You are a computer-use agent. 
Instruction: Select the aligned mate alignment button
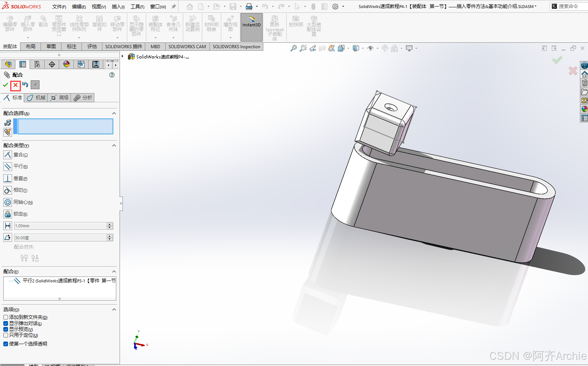point(24,258)
